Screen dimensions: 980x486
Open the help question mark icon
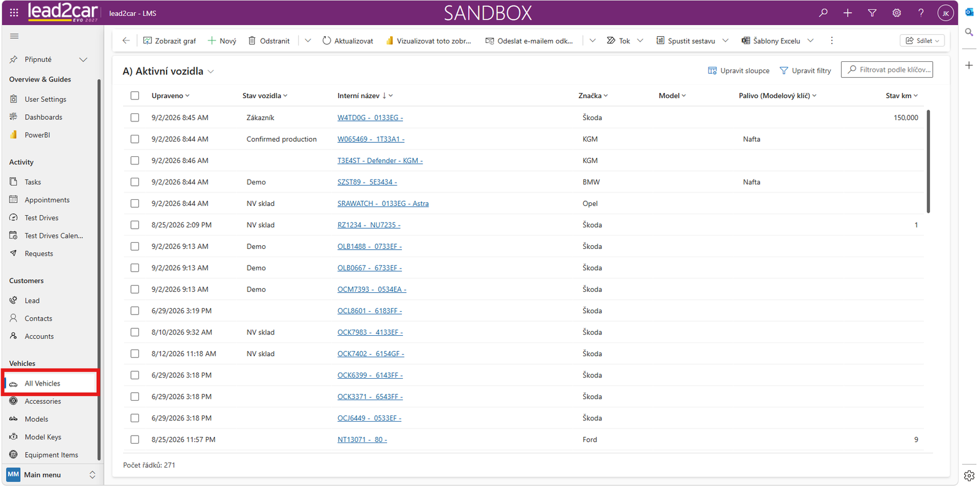(x=921, y=12)
